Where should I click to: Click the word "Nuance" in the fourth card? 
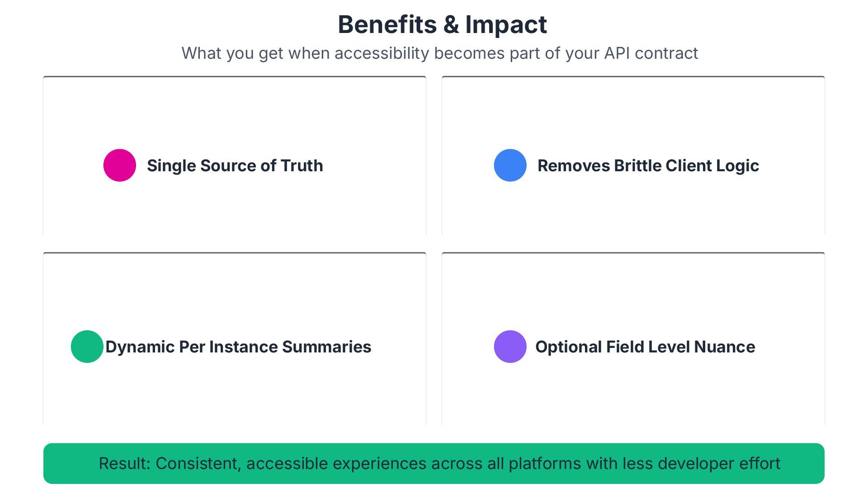pyautogui.click(x=725, y=347)
